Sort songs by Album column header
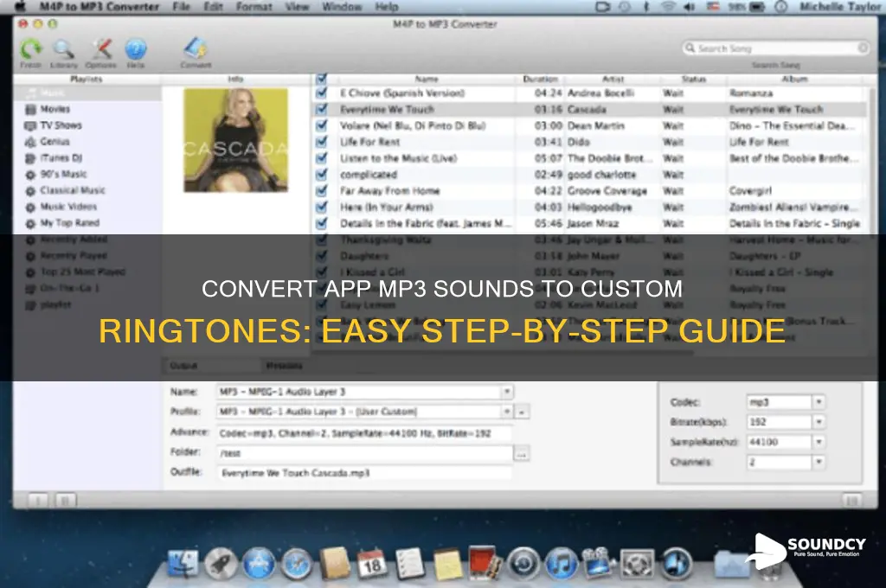This screenshot has width=886, height=588. (x=794, y=79)
